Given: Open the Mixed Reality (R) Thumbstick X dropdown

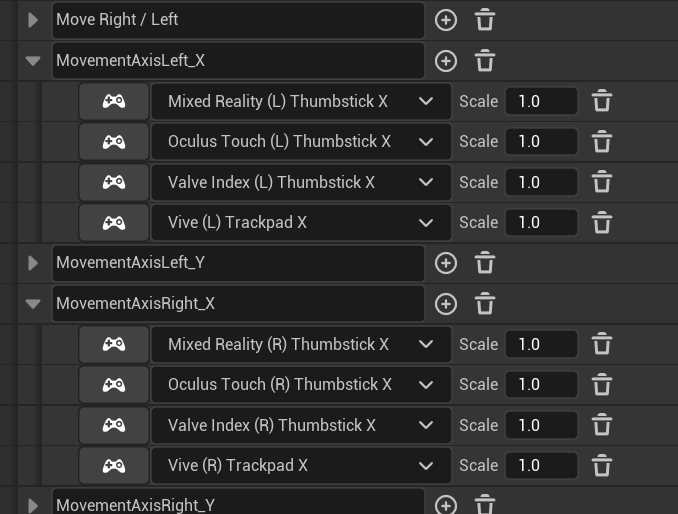Looking at the screenshot, I should tap(298, 345).
